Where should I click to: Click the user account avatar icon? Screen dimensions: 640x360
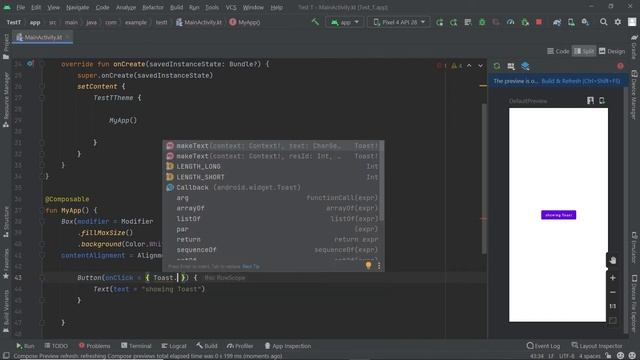tap(632, 22)
